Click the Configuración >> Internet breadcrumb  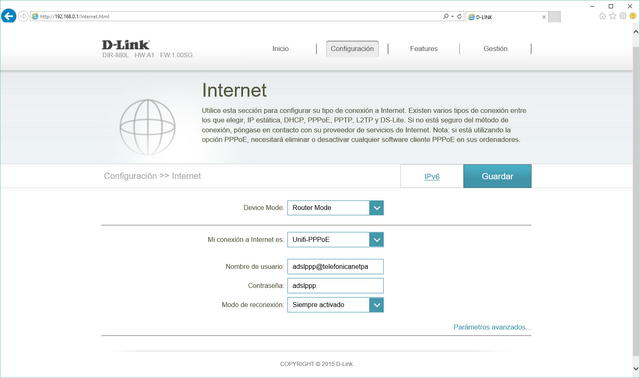tap(152, 176)
